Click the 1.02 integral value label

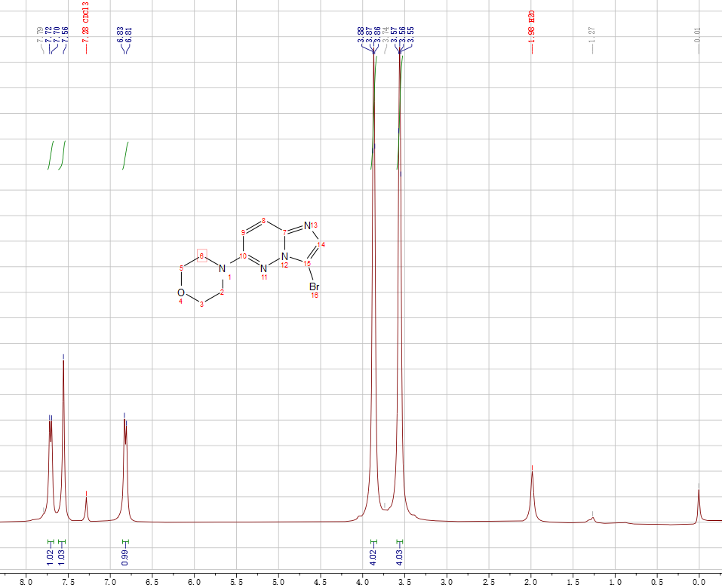(51, 558)
